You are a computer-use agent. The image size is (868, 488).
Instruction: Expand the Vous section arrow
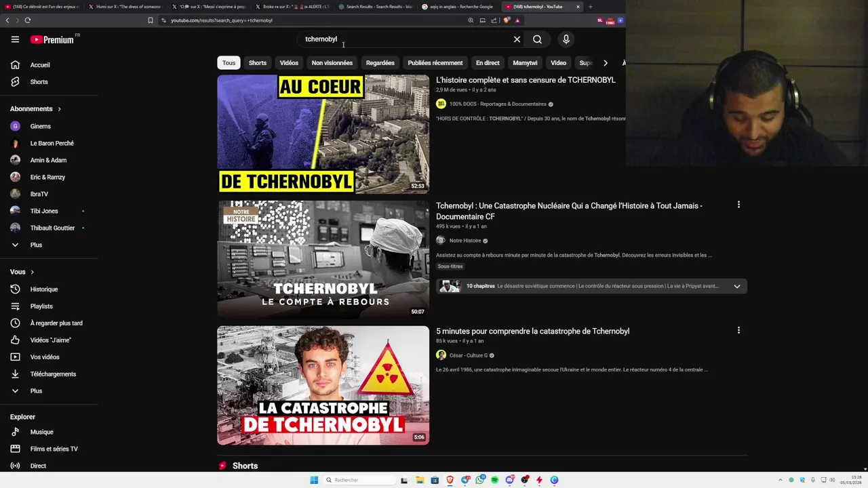(x=32, y=272)
